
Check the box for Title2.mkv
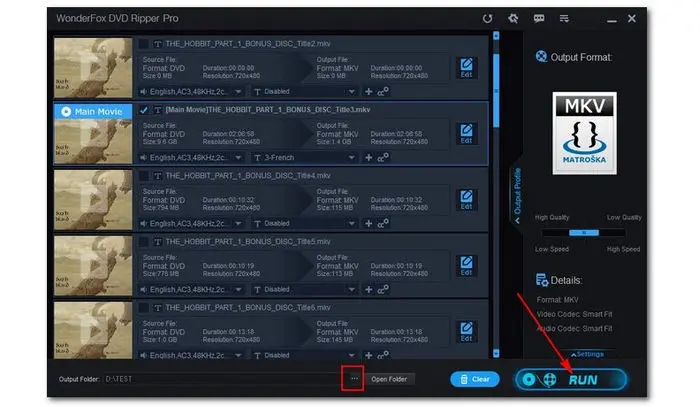point(143,44)
